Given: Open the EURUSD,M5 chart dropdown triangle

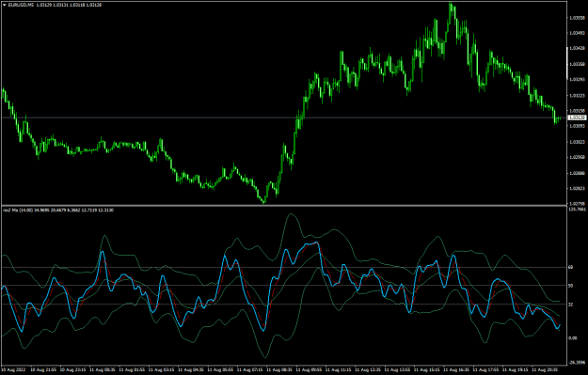Looking at the screenshot, I should coord(5,5).
